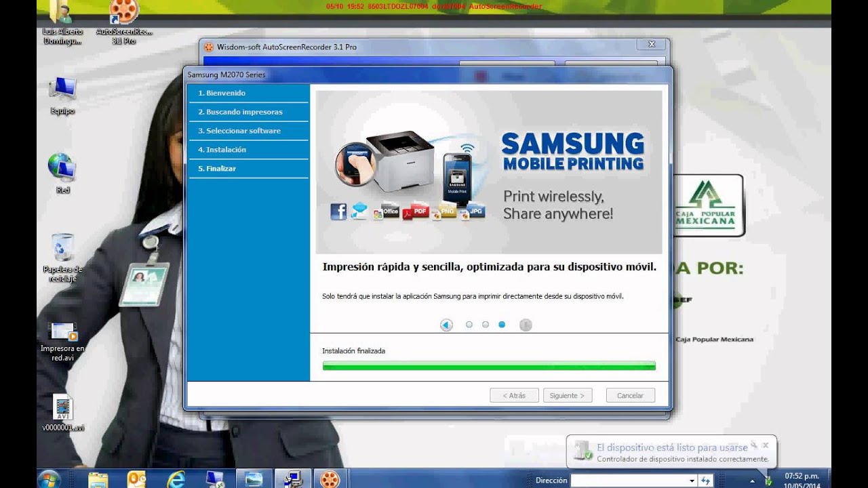Select the third slide indicator dot
868x488 pixels.
[502, 325]
